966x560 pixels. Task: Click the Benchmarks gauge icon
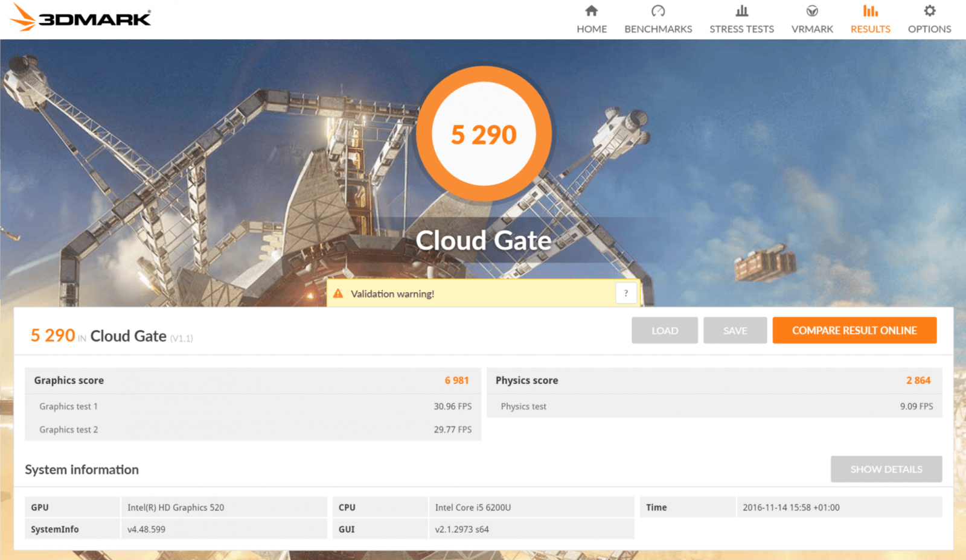point(658,11)
